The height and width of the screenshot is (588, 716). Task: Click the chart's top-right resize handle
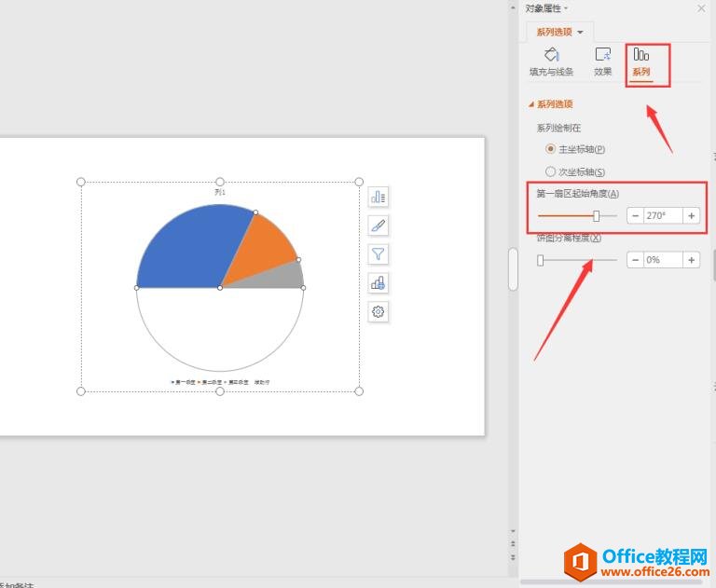[359, 182]
